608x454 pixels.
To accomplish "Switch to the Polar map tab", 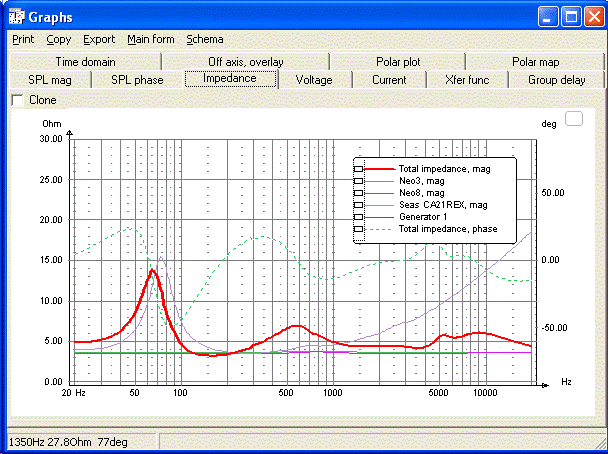I will click(x=535, y=62).
